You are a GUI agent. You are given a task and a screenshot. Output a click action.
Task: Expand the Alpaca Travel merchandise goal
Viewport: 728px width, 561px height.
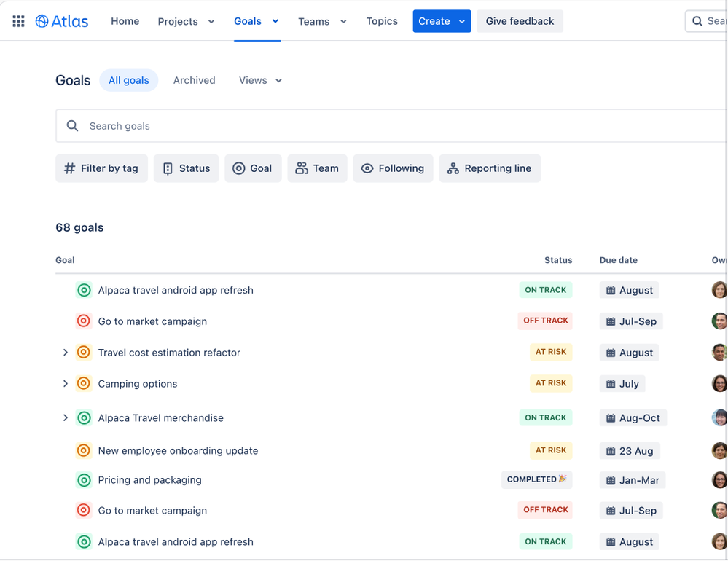(x=66, y=417)
